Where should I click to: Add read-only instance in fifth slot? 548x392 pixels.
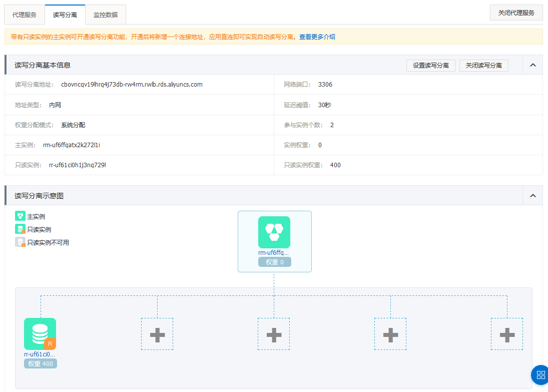point(507,334)
